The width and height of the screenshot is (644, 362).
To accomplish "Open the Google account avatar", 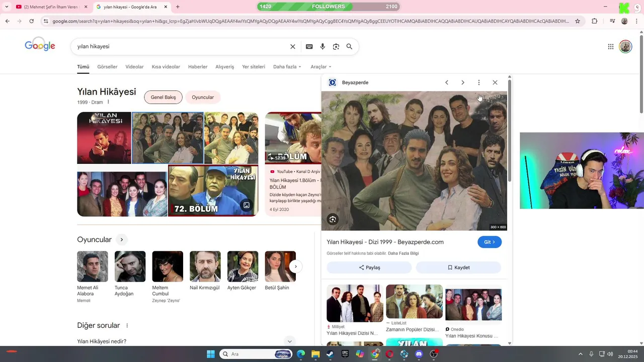I will (x=625, y=47).
